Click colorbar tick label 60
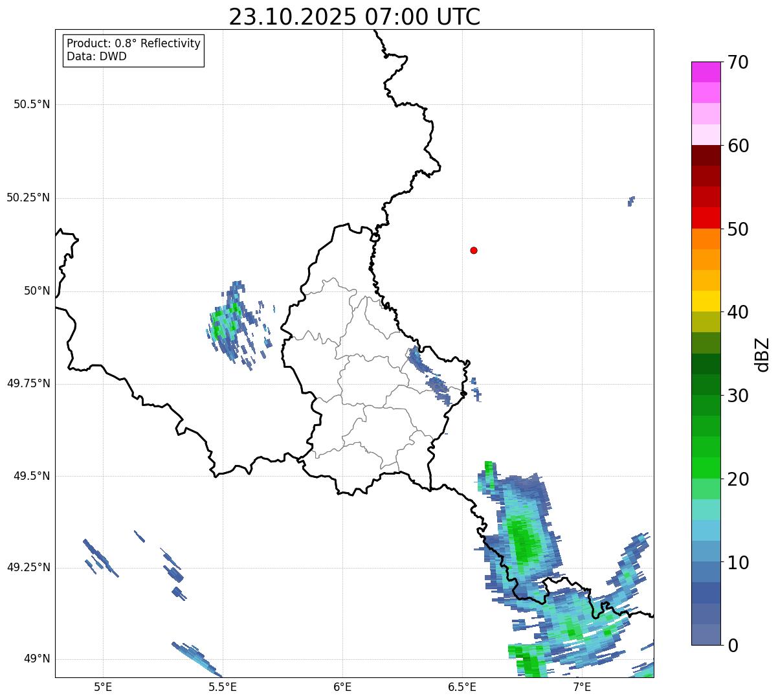 pyautogui.click(x=739, y=146)
